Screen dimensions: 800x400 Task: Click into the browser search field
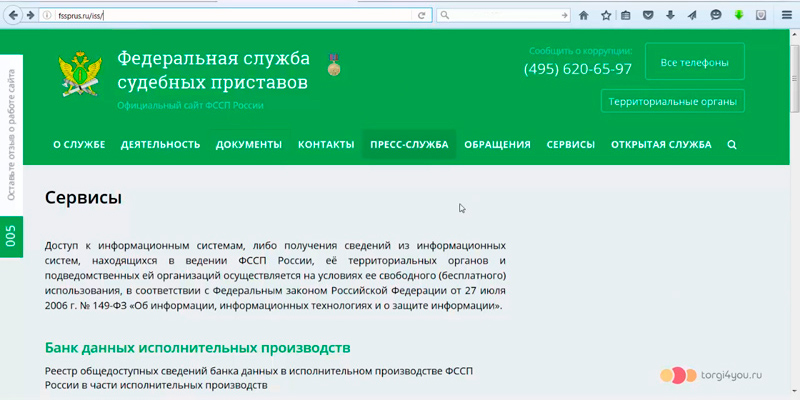click(504, 15)
